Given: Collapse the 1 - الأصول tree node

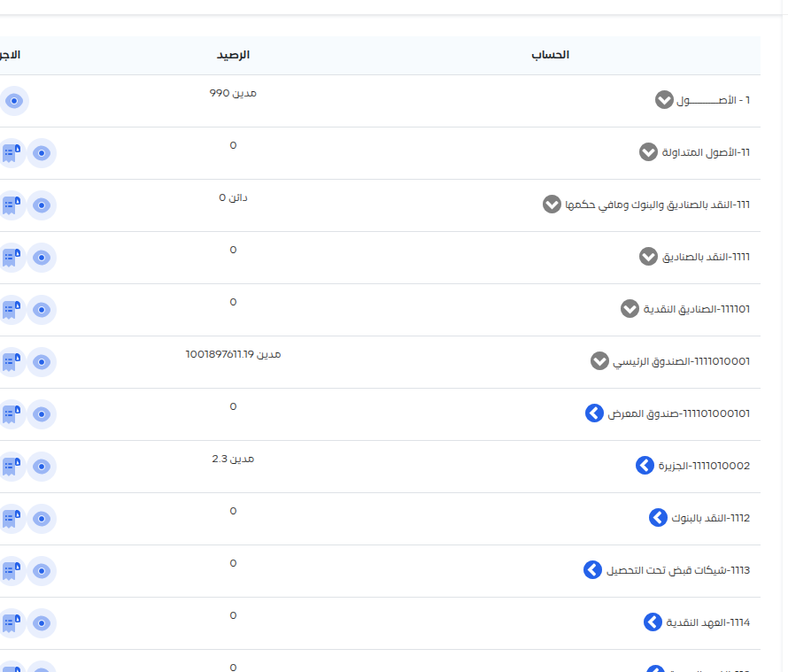Looking at the screenshot, I should point(664,100).
